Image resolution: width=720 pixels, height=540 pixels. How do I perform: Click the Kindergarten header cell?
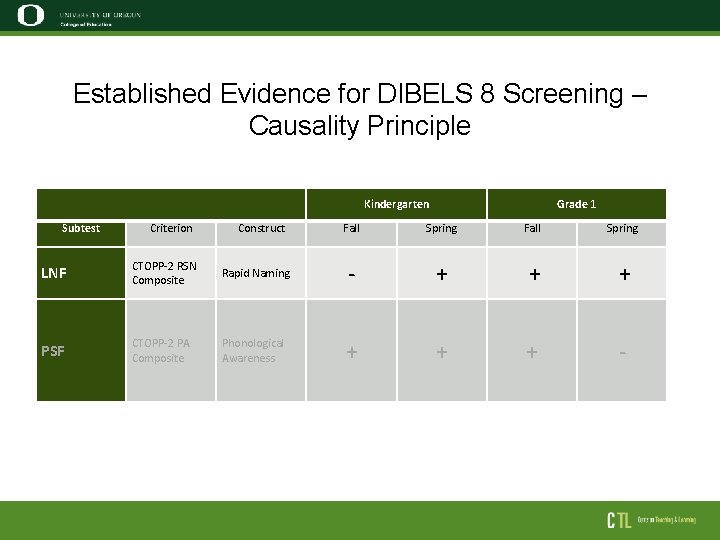(x=396, y=204)
